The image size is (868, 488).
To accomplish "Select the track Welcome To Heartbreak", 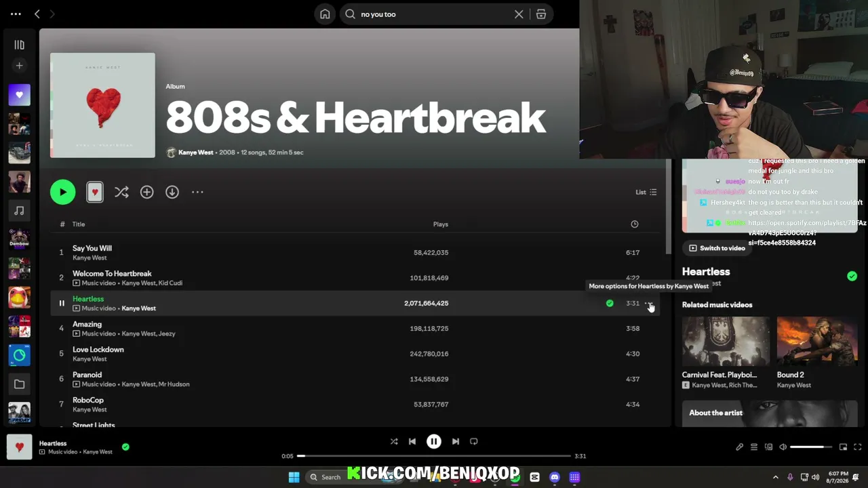I will point(355,278).
